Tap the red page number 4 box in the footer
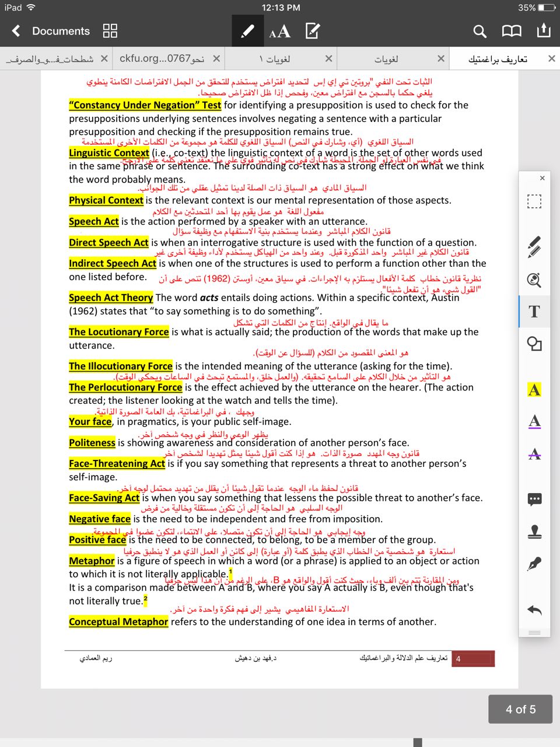 [474, 658]
